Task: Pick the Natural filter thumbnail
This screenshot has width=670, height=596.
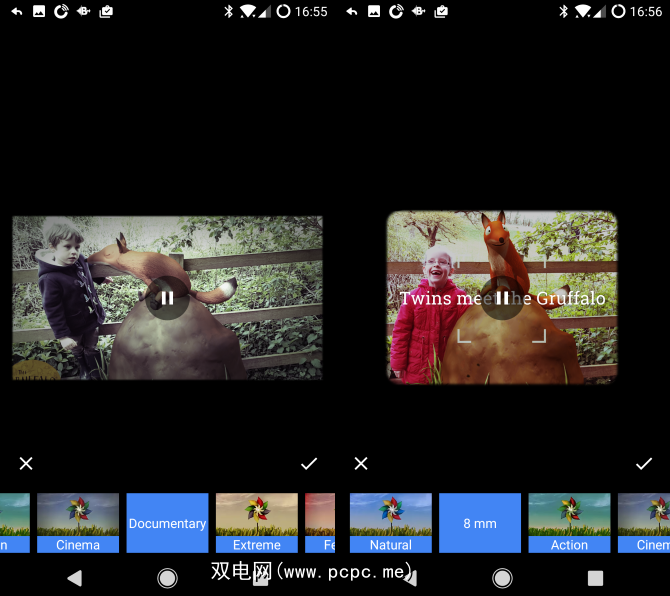Action: [391, 523]
